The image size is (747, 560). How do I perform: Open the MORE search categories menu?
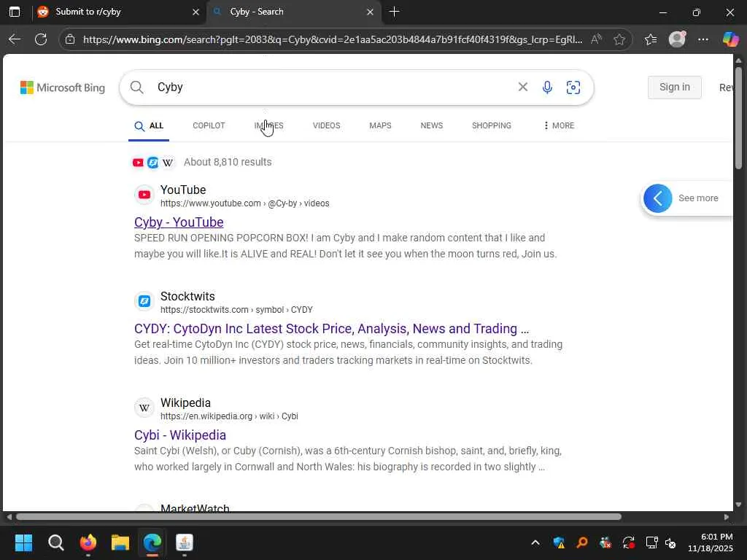coord(559,125)
